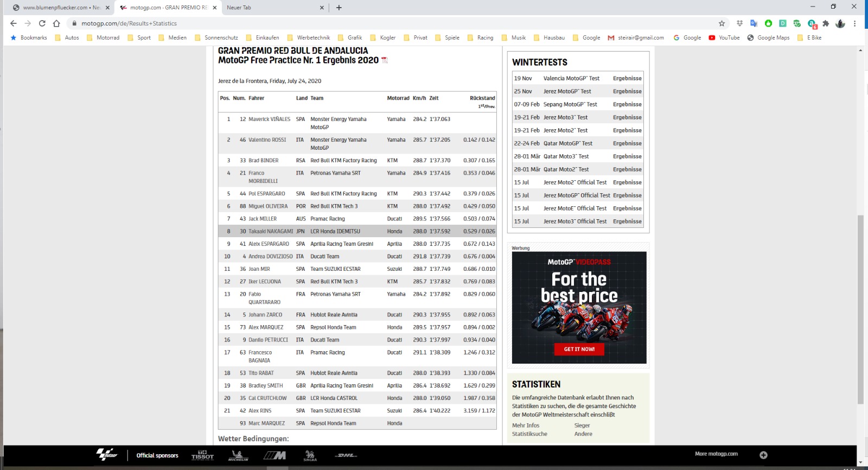Click the Tissot sponsor logo
Screen dimensions: 868x470
coord(202,455)
